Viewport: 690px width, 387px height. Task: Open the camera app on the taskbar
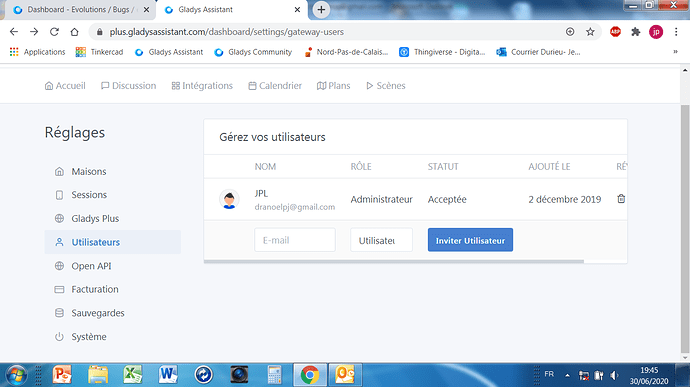pos(239,375)
